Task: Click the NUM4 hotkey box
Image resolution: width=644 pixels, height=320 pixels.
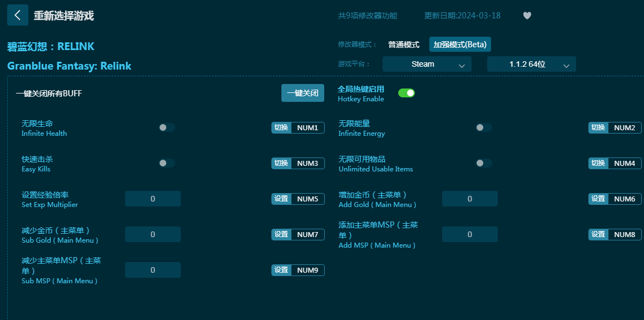Action: click(625, 163)
